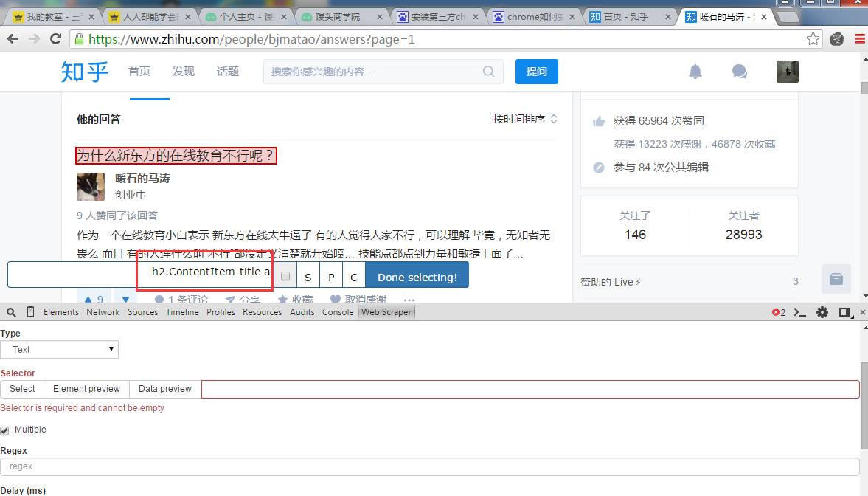This screenshot has height=496, width=868.
Task: Open the Network DevTools tab
Action: pyautogui.click(x=103, y=312)
